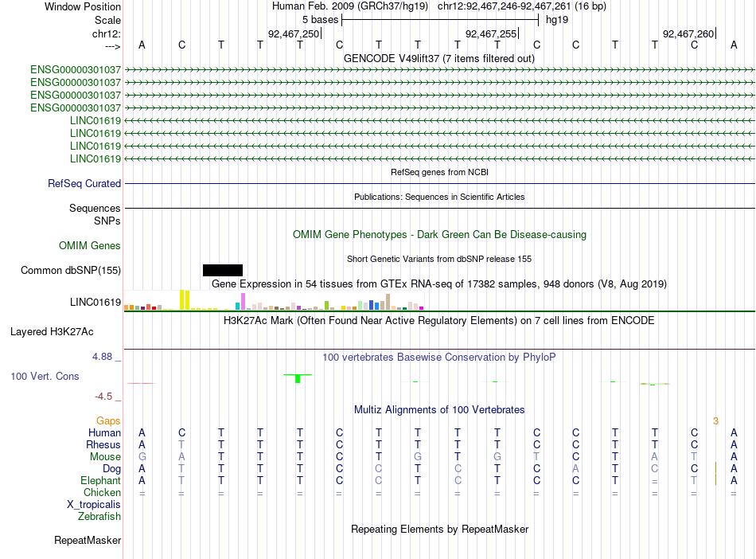Open RefSeq genes from NCBI track title
The width and height of the screenshot is (756, 559).
pos(439,172)
